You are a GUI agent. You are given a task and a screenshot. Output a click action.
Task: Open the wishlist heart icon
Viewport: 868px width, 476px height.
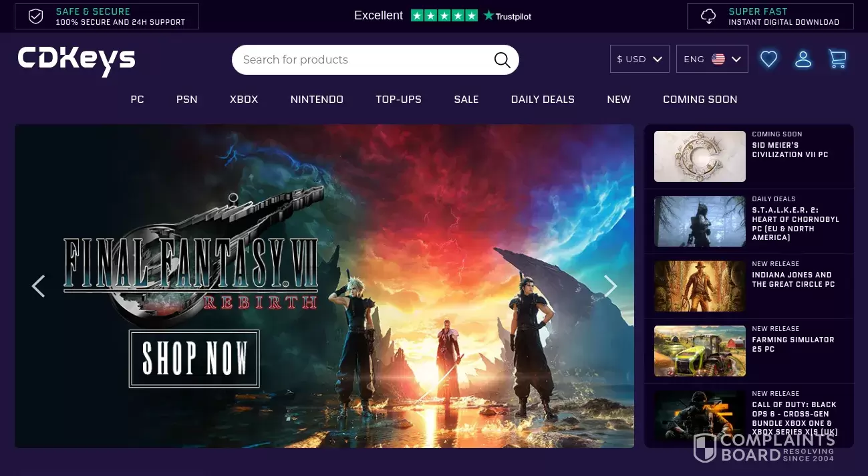769,59
